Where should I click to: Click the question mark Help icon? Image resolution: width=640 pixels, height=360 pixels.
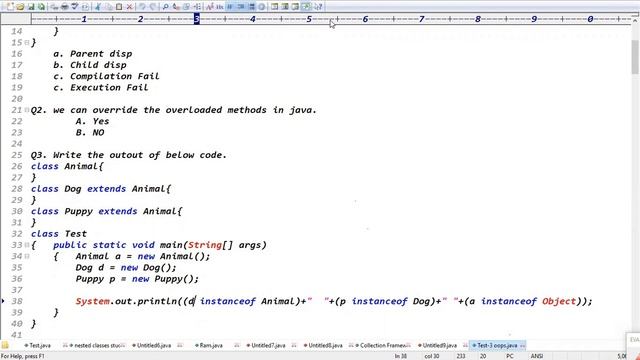click(x=318, y=7)
